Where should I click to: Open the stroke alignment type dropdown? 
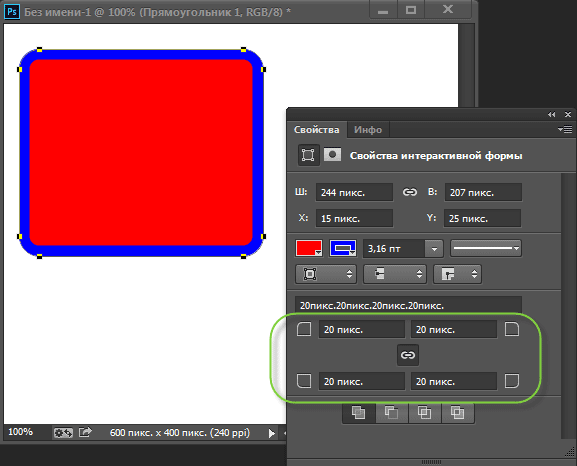point(326,274)
